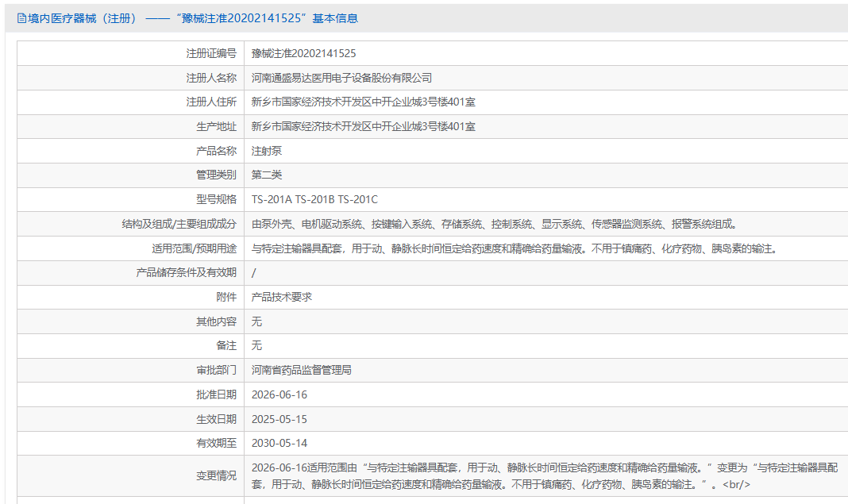
Task: Click header title 境内医疗器械（注册）基本信息
Action: tap(193, 18)
